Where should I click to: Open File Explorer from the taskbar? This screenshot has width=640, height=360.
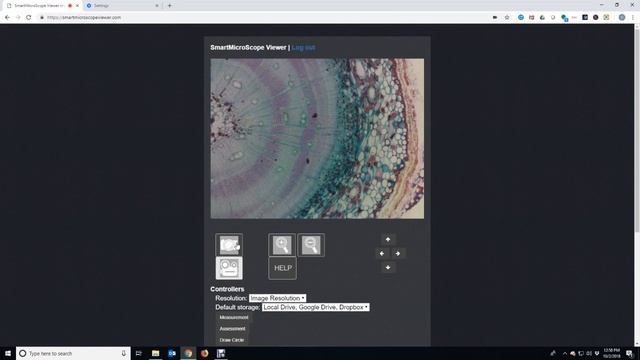click(156, 353)
